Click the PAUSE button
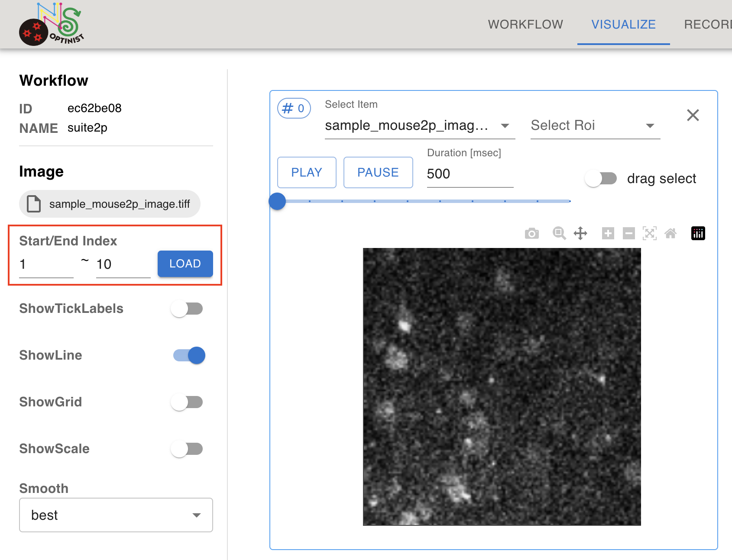732x560 pixels. pos(378,172)
